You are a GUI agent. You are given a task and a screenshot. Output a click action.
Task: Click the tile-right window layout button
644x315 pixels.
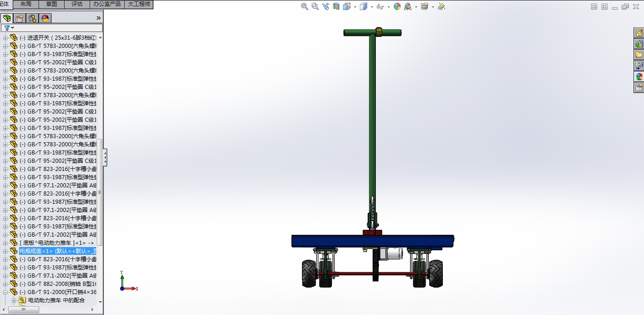click(604, 6)
